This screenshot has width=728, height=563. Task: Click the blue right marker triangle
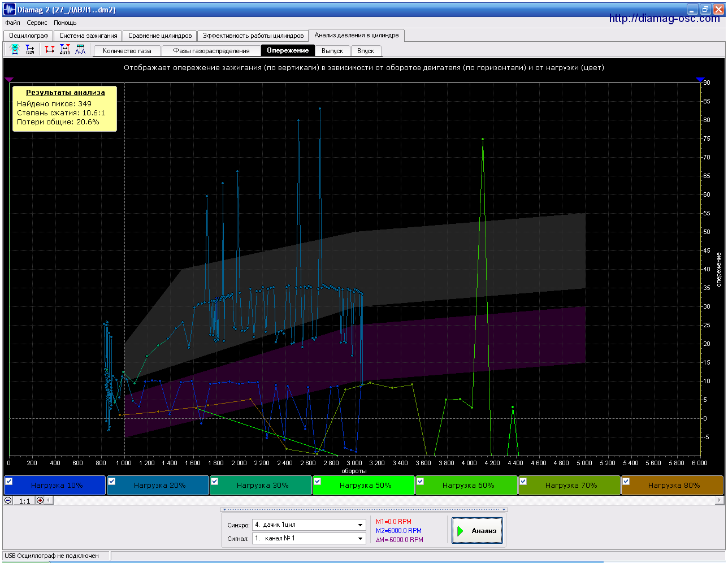(x=700, y=80)
